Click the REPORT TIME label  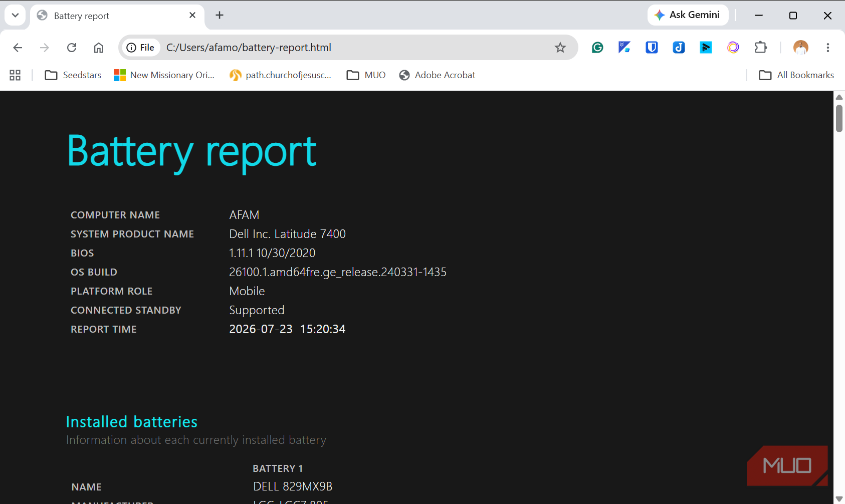point(104,329)
